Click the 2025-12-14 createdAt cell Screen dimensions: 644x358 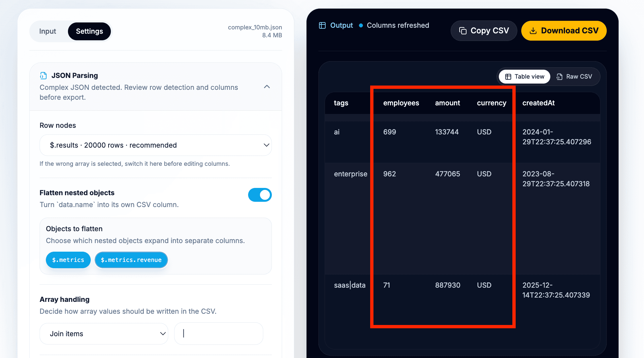point(556,290)
